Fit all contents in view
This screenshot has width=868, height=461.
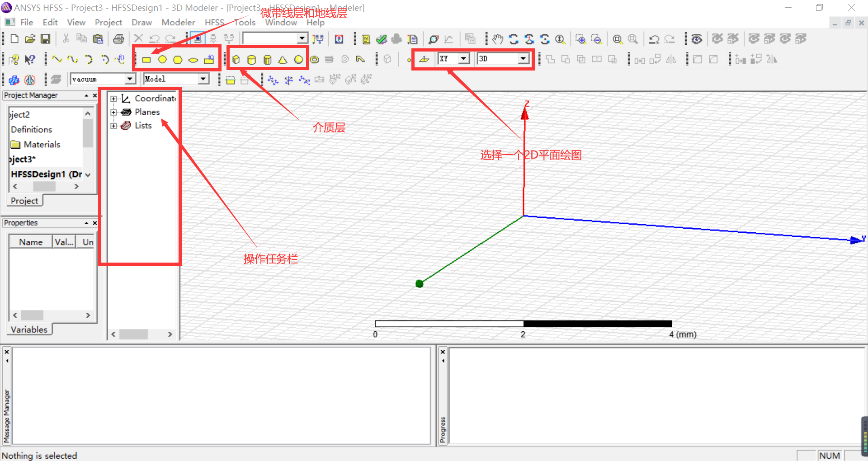[x=617, y=39]
